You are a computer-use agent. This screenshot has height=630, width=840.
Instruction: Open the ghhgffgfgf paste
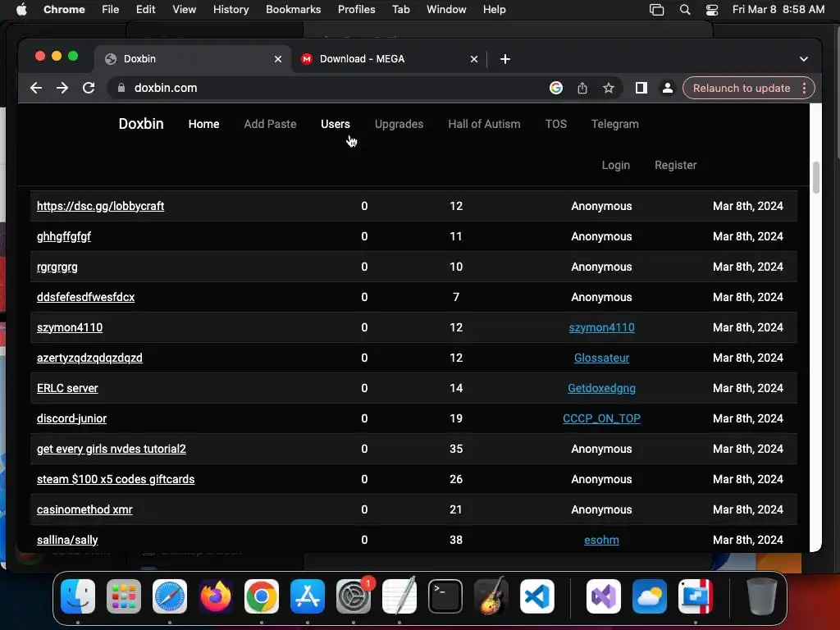point(64,236)
